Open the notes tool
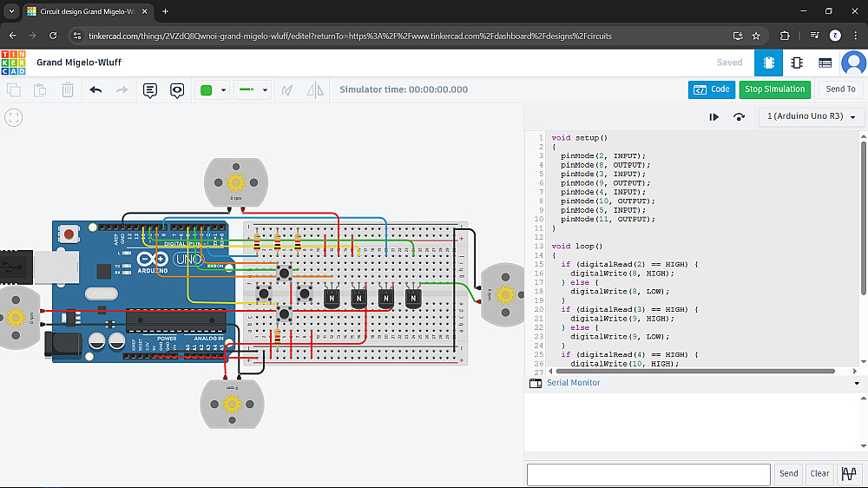The height and width of the screenshot is (488, 868). 149,89
